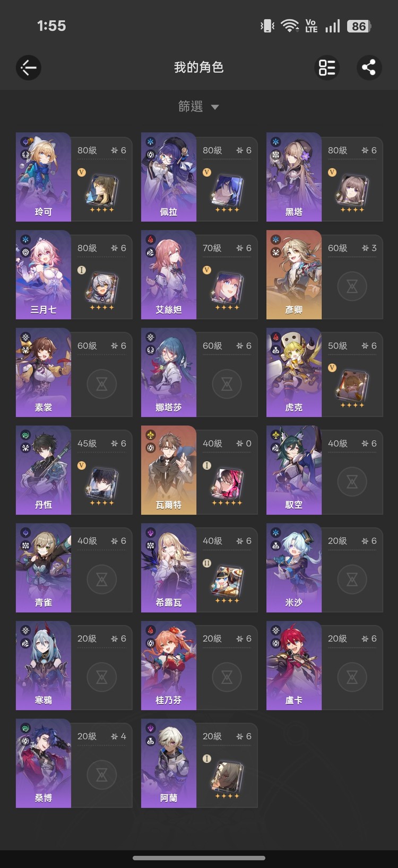The width and height of the screenshot is (398, 868).
Task: Tap 瓦爾特's five-star light cone icon
Action: (x=227, y=485)
